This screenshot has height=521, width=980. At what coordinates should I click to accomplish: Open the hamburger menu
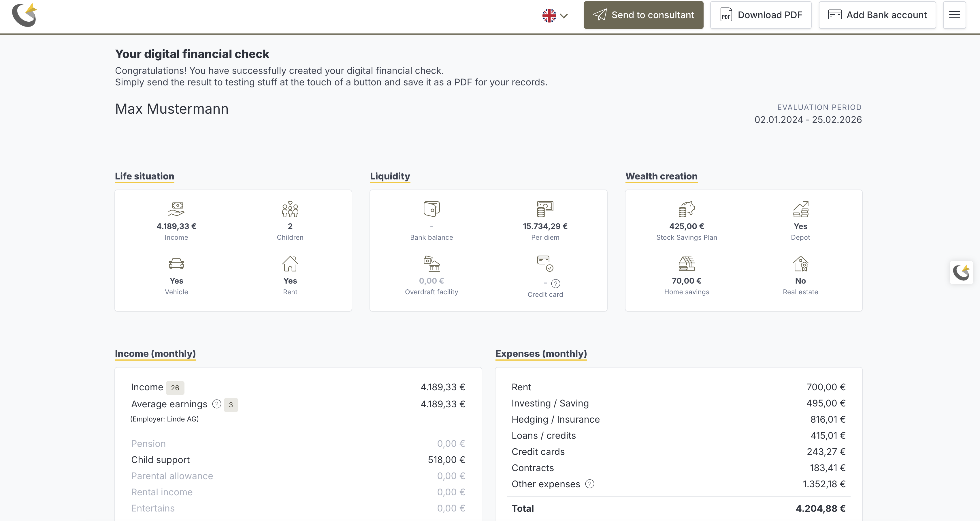(x=954, y=15)
